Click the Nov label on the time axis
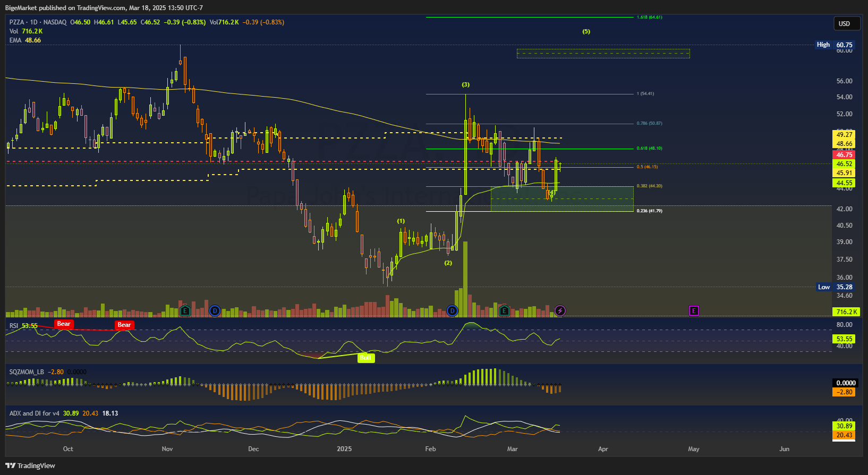Screen dimensions: 868x475 (167, 449)
